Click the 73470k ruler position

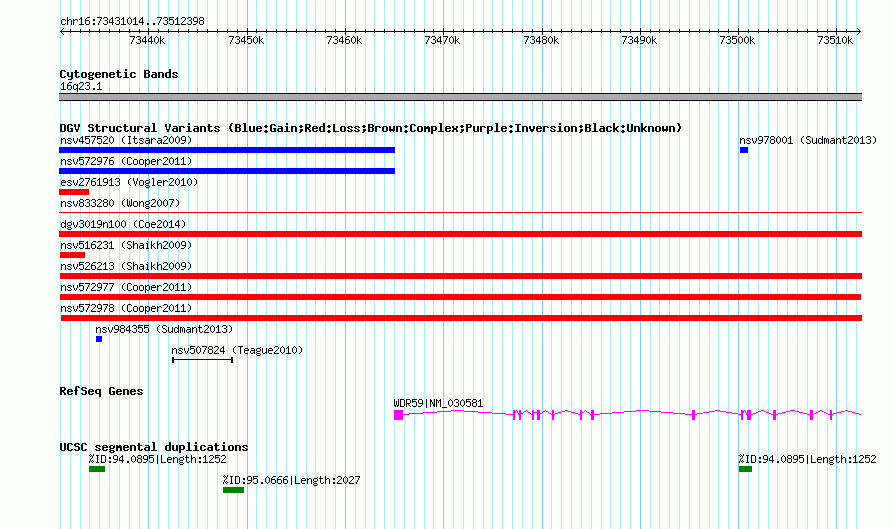tap(443, 40)
